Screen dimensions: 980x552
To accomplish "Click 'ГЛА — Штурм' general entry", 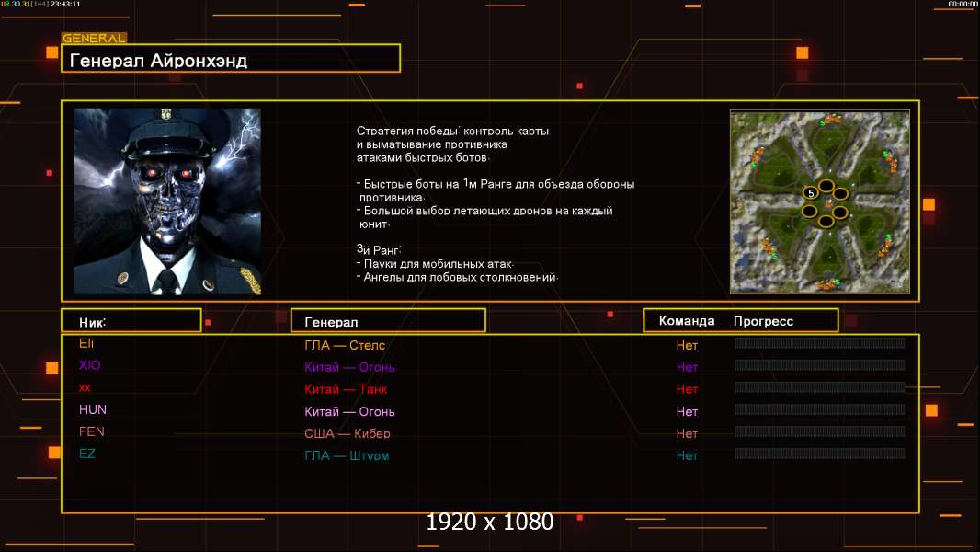I will tap(347, 455).
